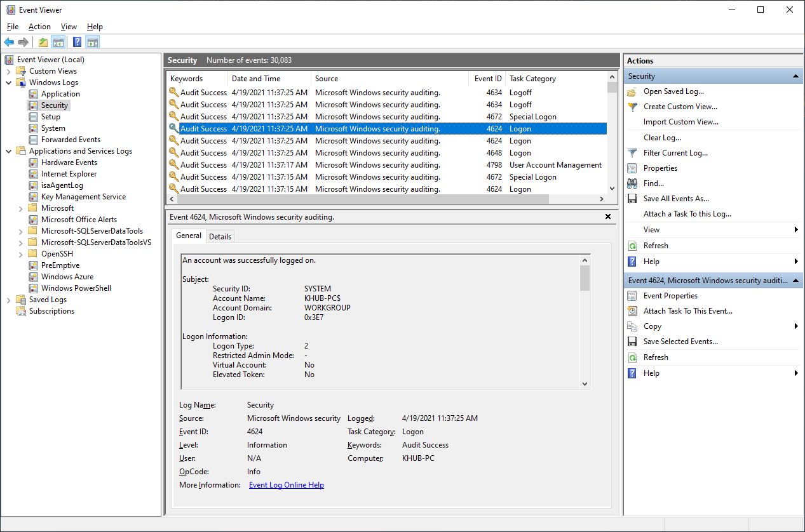Toggle Show/Hide Console Tree on the toolbar
805x532 pixels.
tap(58, 42)
